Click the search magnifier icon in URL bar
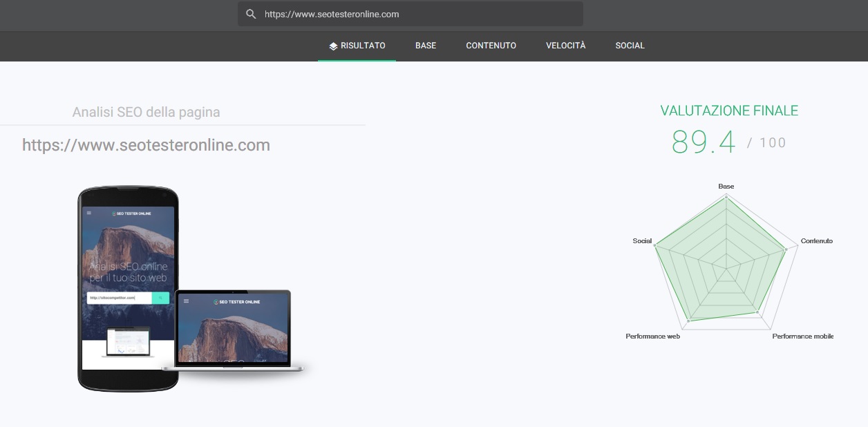Screen dimensions: 868x427 pyautogui.click(x=251, y=14)
